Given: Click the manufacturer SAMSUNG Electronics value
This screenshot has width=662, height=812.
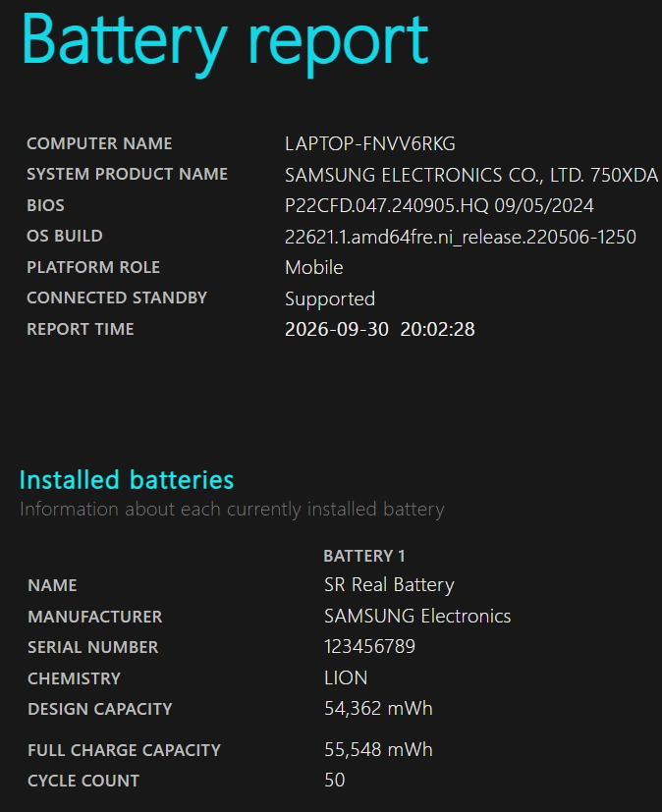Looking at the screenshot, I should click(x=417, y=617).
